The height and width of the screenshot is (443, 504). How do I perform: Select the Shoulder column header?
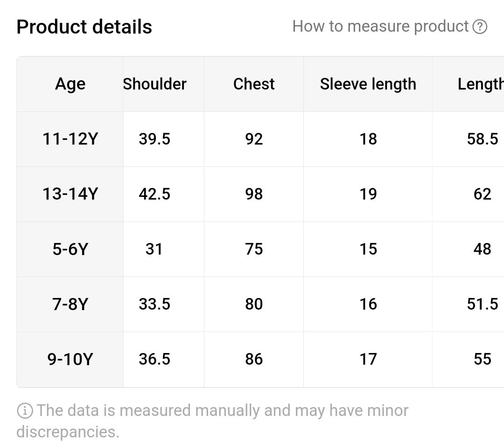point(154,84)
